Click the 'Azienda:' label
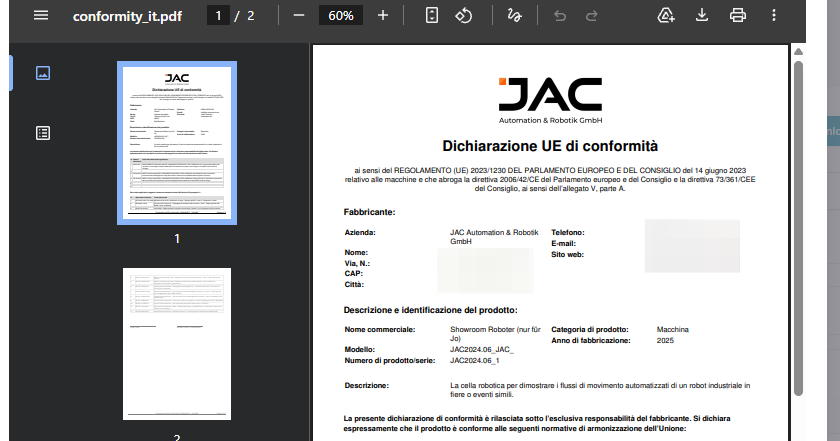Image resolution: width=840 pixels, height=441 pixels. click(360, 233)
